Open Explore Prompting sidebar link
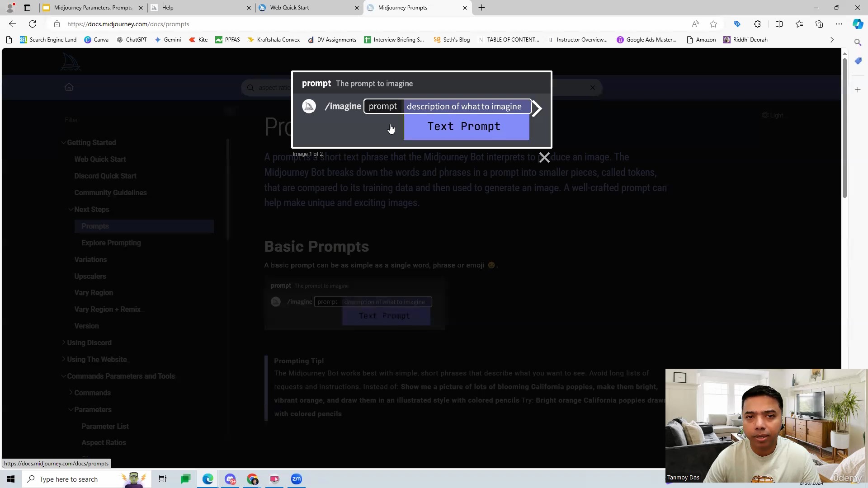 (111, 243)
